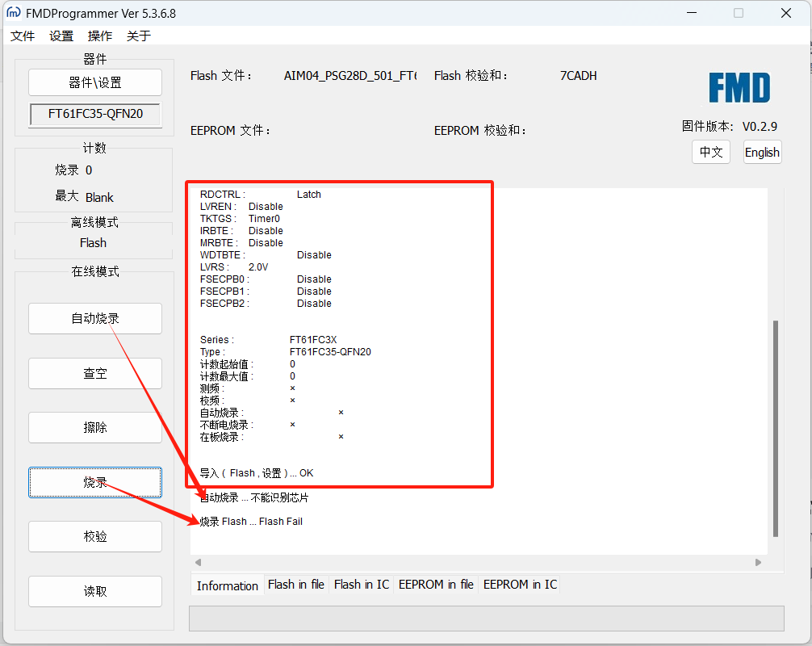The width and height of the screenshot is (812, 646).
Task: Click the Flash file name AIM04_PSG28D_501_FT
Action: click(350, 76)
